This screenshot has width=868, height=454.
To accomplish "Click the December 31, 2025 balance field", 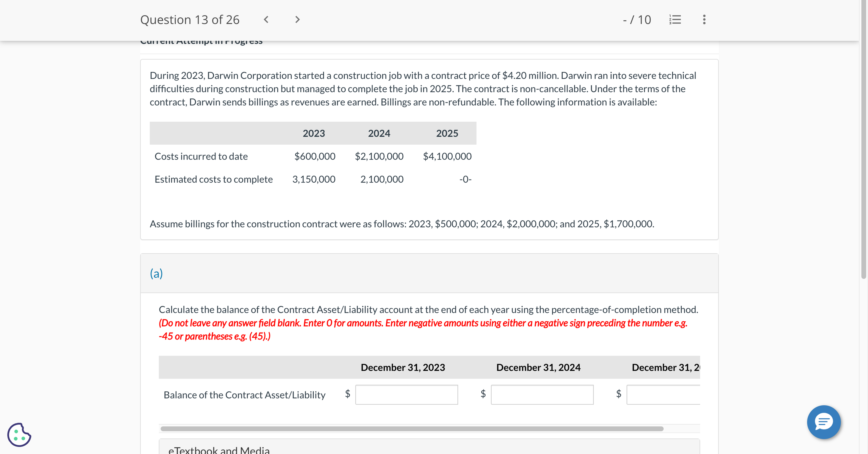I will [663, 394].
